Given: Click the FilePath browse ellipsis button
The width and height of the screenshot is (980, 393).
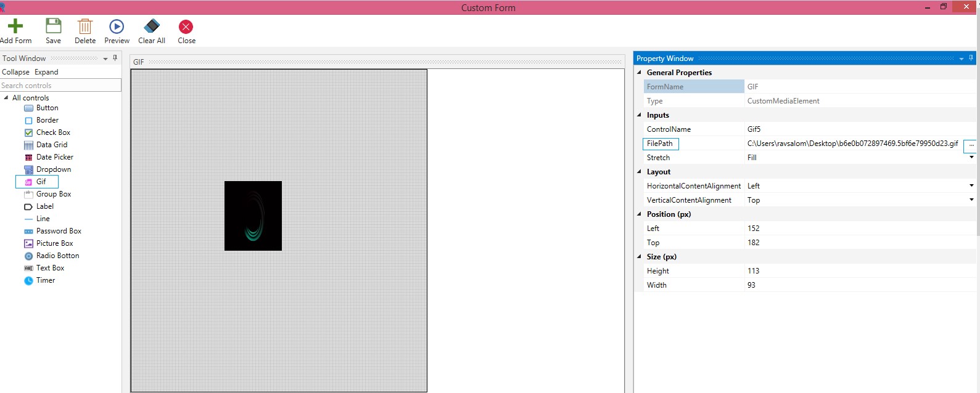Looking at the screenshot, I should tap(971, 145).
